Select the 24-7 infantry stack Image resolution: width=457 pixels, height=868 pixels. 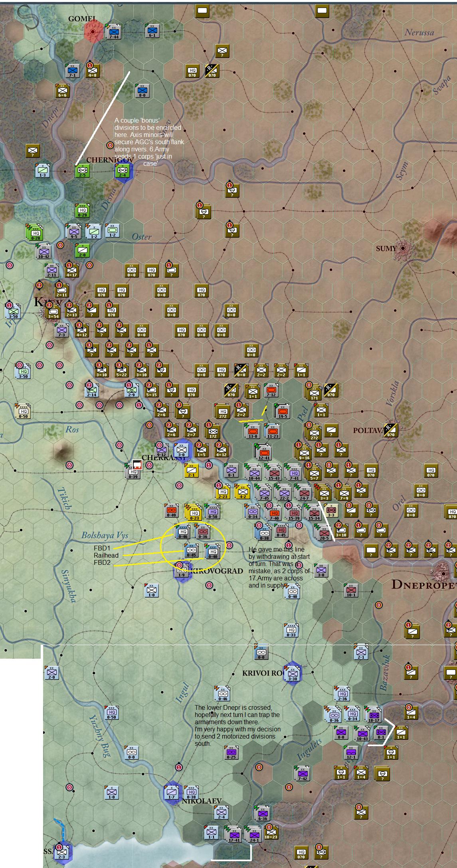[303, 493]
